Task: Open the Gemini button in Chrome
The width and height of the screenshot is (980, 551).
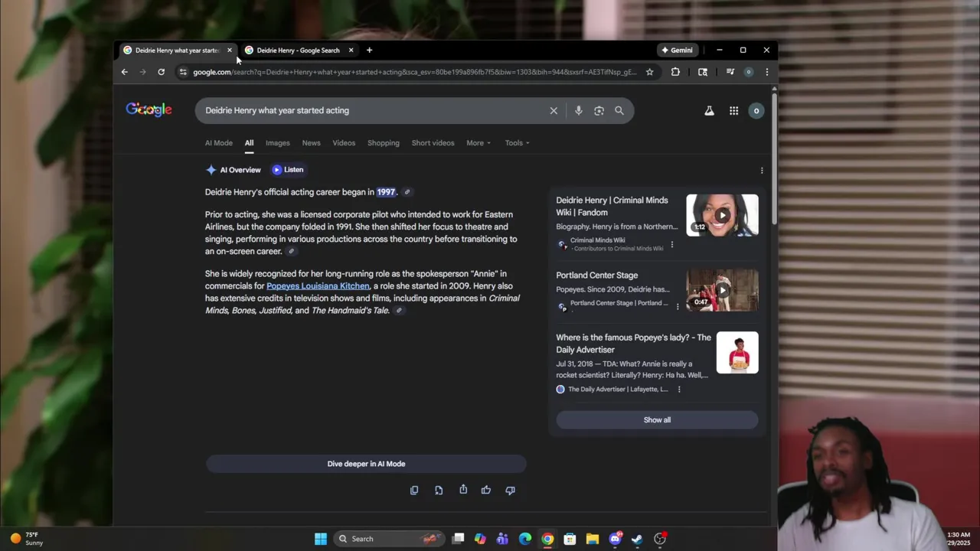Action: coord(677,51)
